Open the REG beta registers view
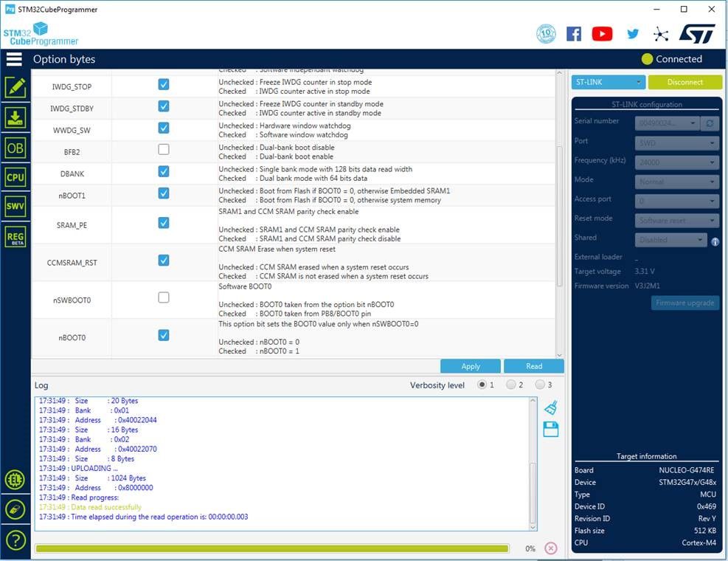The width and height of the screenshot is (728, 561). [15, 237]
